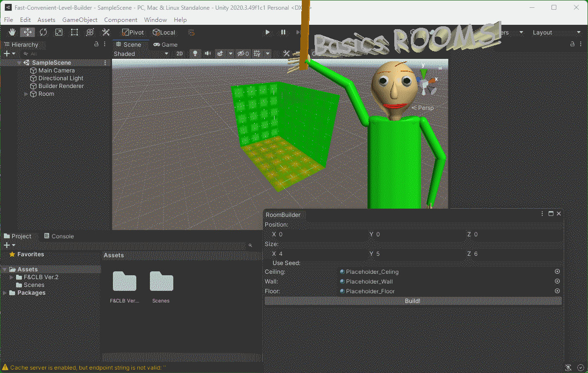The height and width of the screenshot is (373, 588).
Task: Open scene view tools settings
Action: click(x=287, y=53)
